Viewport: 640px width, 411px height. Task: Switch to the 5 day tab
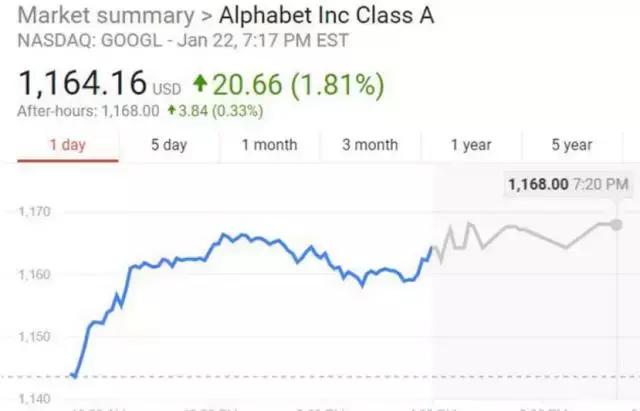(x=169, y=145)
